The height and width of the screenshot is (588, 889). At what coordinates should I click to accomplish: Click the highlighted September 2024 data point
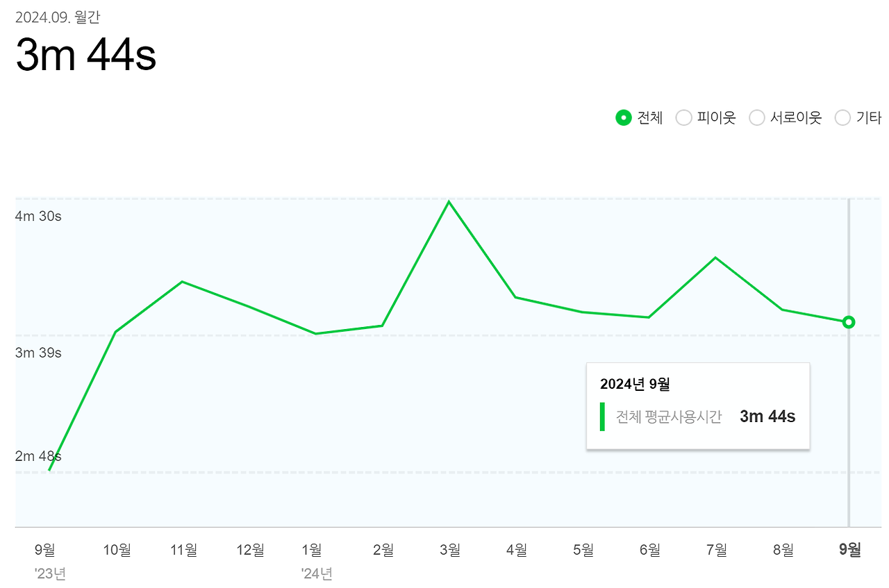tap(848, 322)
